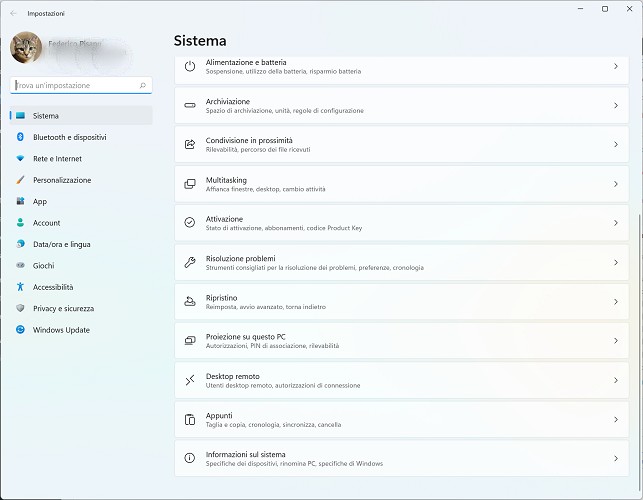This screenshot has height=500, width=643.
Task: Expand the Archiviazione row chevron
Action: [615, 105]
